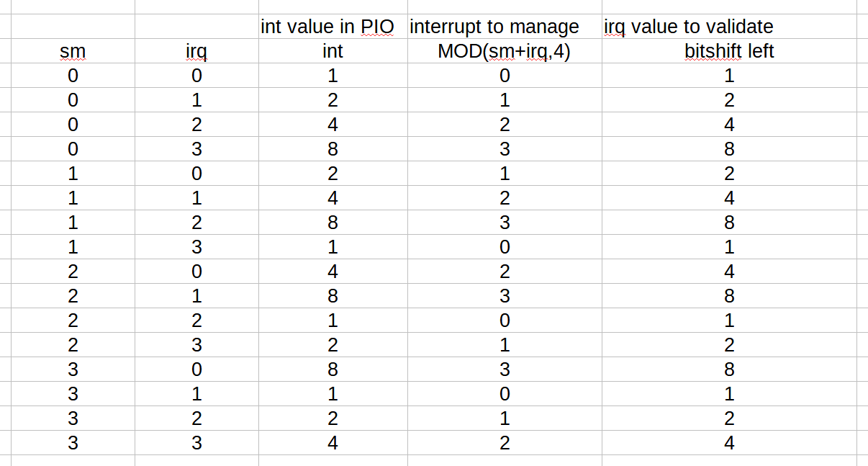Click the int cell for sm 0, irq 3

[333, 149]
